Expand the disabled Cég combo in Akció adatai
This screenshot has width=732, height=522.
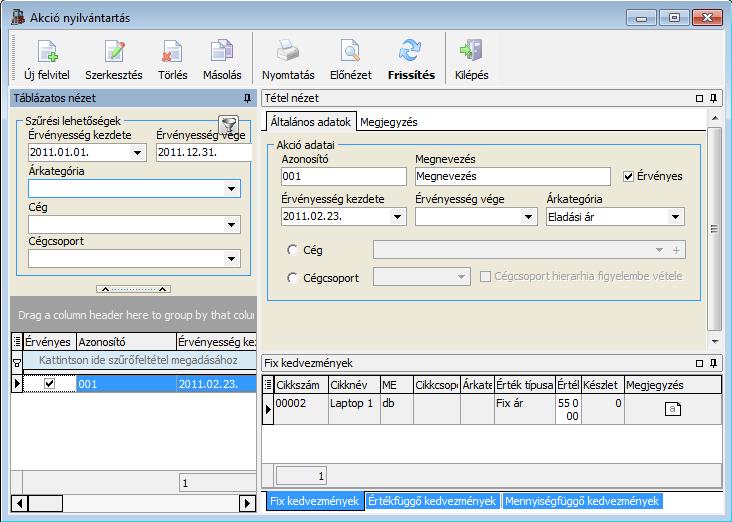pos(659,250)
